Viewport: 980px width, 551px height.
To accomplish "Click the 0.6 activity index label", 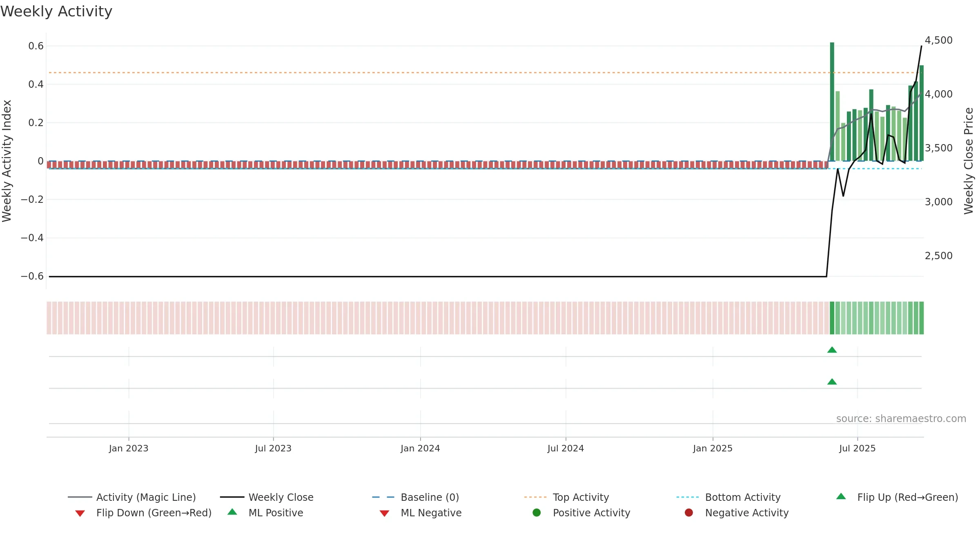I will coord(36,46).
